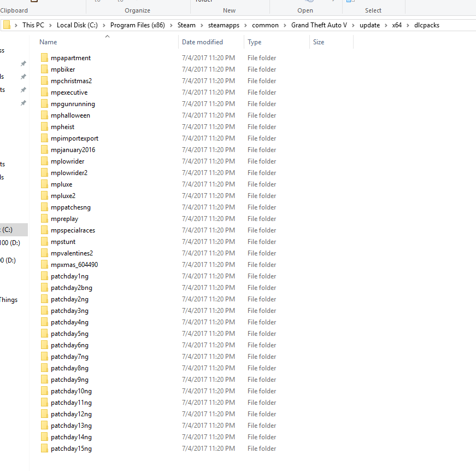The width and height of the screenshot is (476, 471).
Task: Select the patchday4ng folder name
Action: pos(69,322)
